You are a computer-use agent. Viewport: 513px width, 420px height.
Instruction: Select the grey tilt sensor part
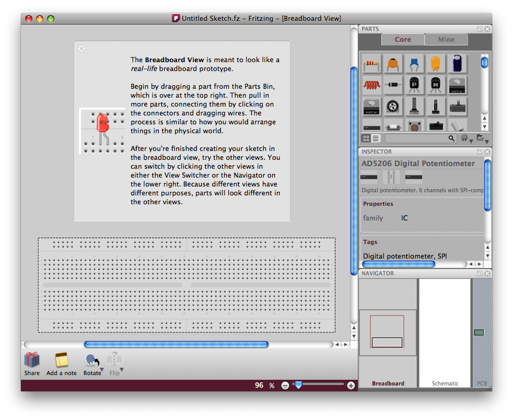coord(457,125)
